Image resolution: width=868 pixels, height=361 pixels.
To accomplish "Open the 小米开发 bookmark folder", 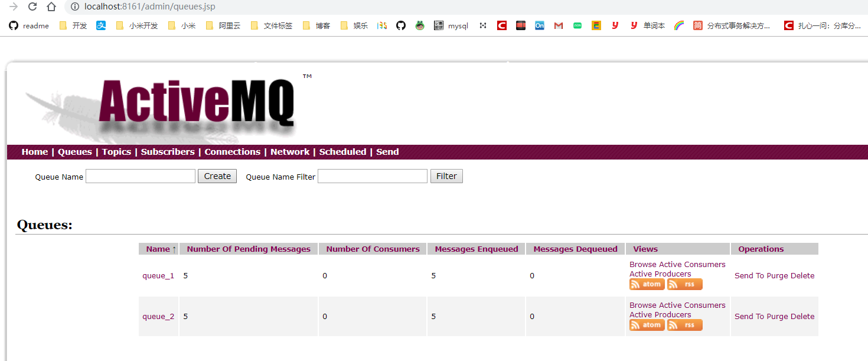I will pyautogui.click(x=137, y=25).
